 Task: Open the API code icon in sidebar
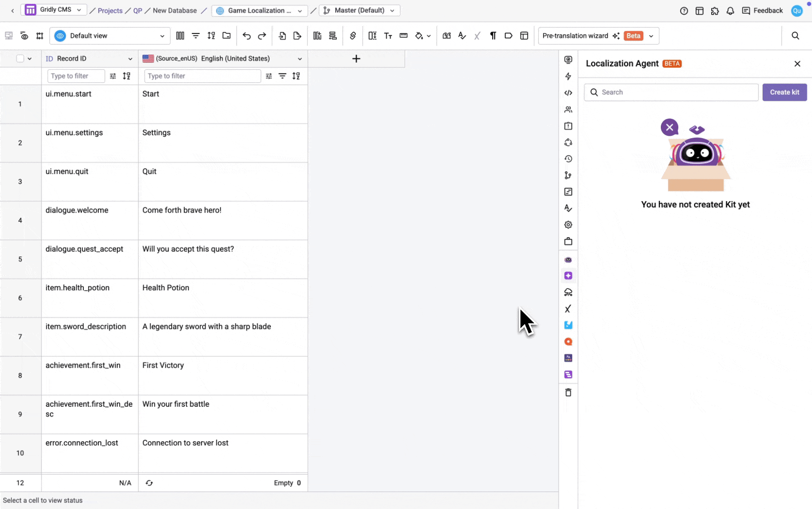click(568, 93)
